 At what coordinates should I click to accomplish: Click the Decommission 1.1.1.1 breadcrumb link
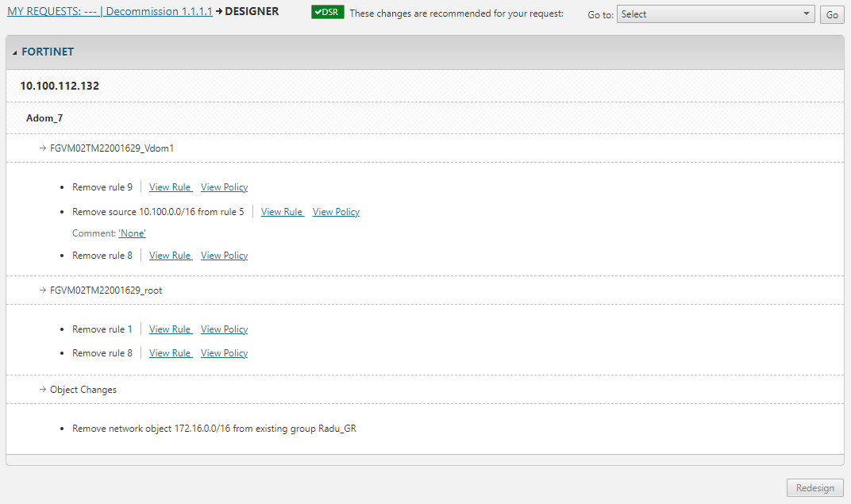tap(159, 12)
